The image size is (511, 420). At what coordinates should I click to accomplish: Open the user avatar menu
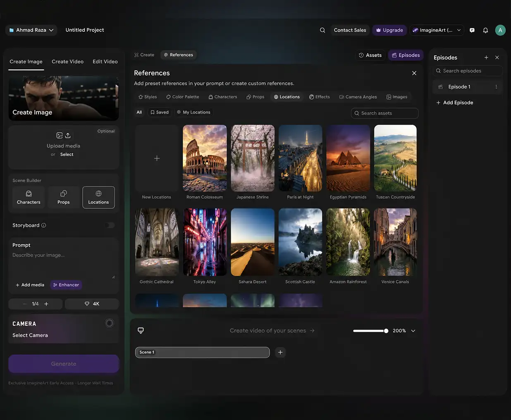point(500,30)
